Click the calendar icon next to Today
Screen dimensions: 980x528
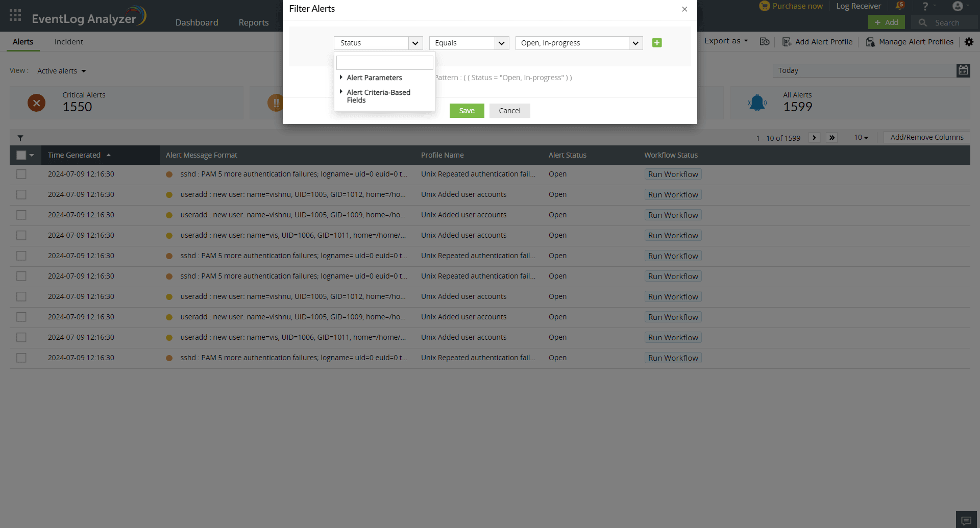pyautogui.click(x=964, y=70)
